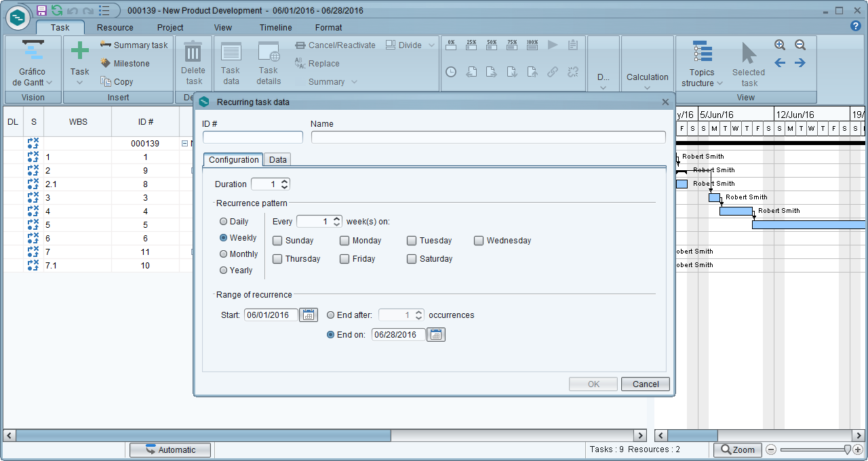This screenshot has width=868, height=461.
Task: Insert a Summary task from the ribbon
Action: click(134, 45)
